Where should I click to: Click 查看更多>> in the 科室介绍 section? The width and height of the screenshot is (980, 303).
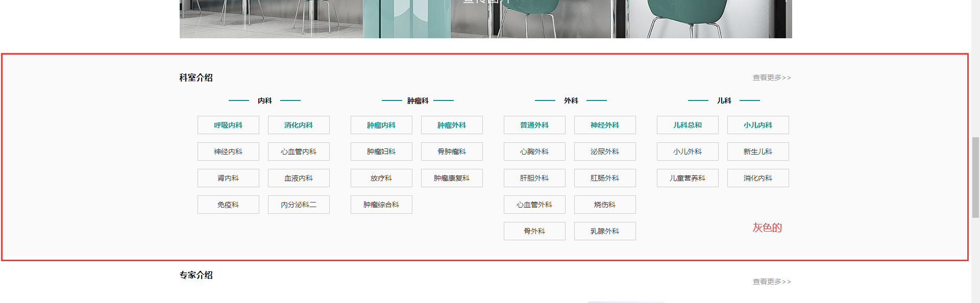772,78
